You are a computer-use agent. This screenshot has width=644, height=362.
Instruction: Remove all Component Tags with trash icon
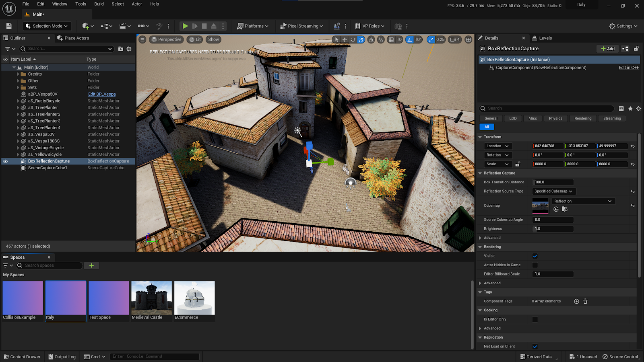click(x=585, y=301)
